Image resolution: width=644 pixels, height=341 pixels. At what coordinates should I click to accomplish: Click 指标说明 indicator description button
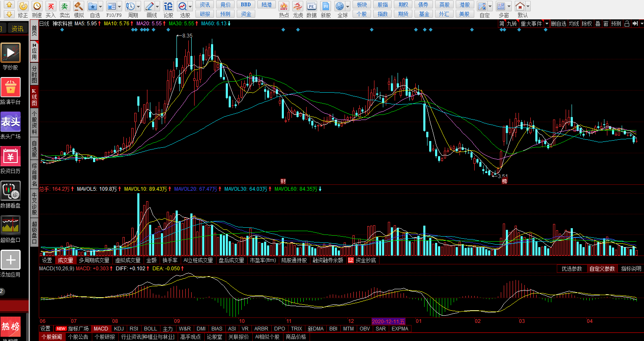630,269
